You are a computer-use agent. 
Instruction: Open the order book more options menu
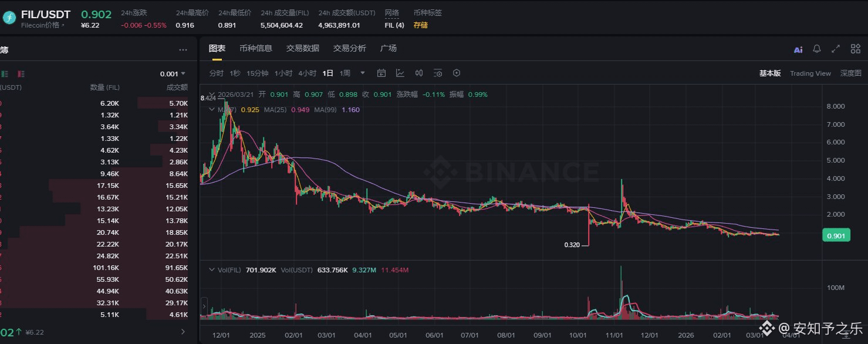(x=183, y=50)
